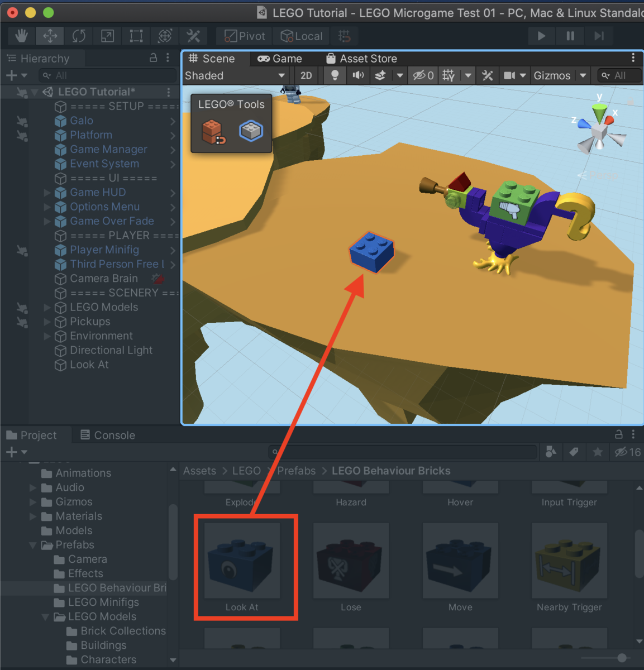Open the scene camera settings
The width and height of the screenshot is (644, 670).
(509, 75)
